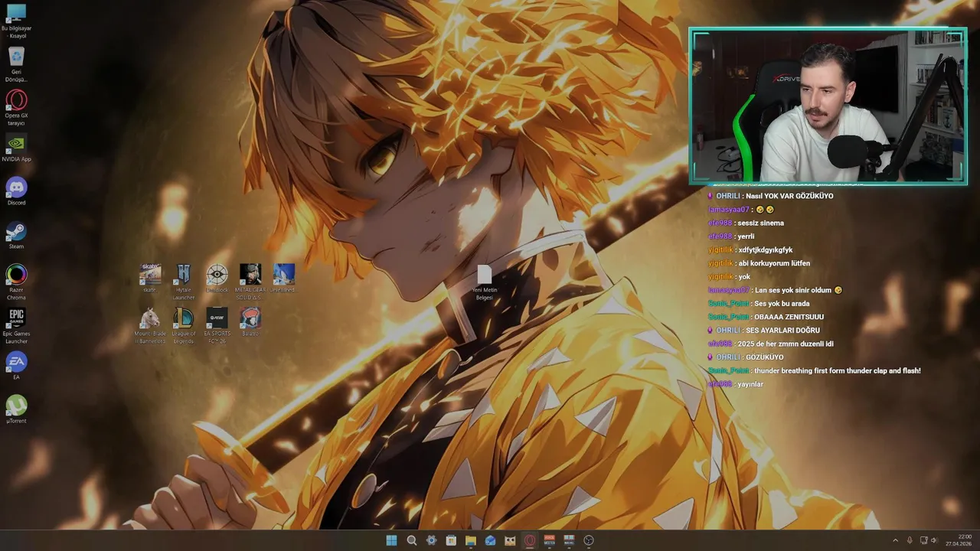Click chat message 'yayınlar'
Screen dimensions: 980x551
coord(750,384)
